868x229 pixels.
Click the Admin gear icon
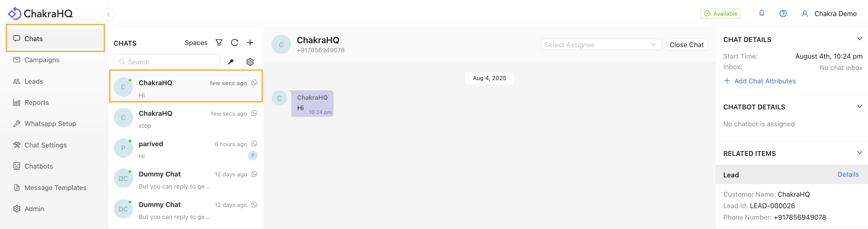click(17, 209)
